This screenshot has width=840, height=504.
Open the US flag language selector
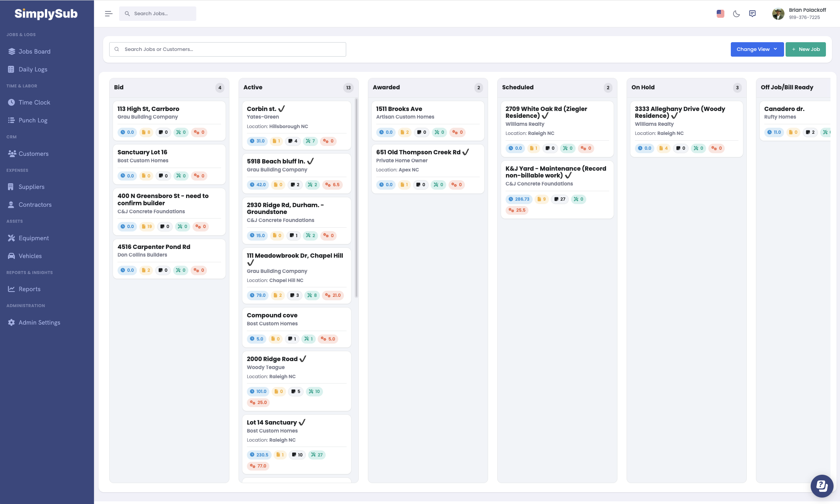click(720, 14)
